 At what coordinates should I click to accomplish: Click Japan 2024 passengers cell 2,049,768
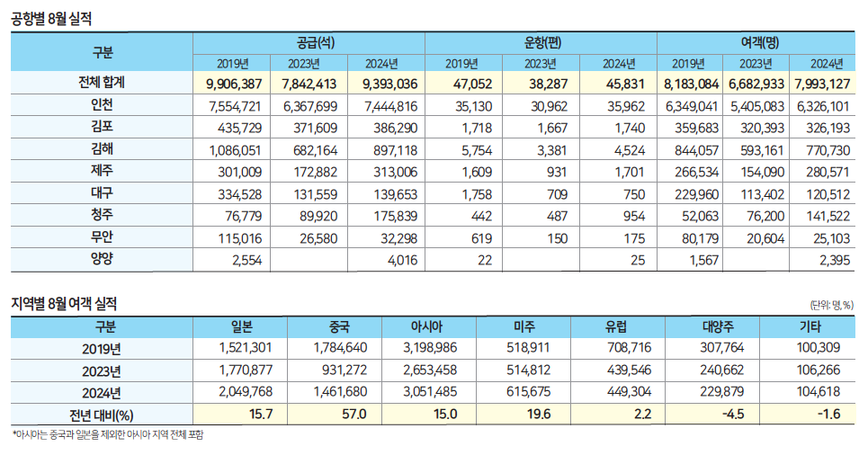click(x=246, y=392)
